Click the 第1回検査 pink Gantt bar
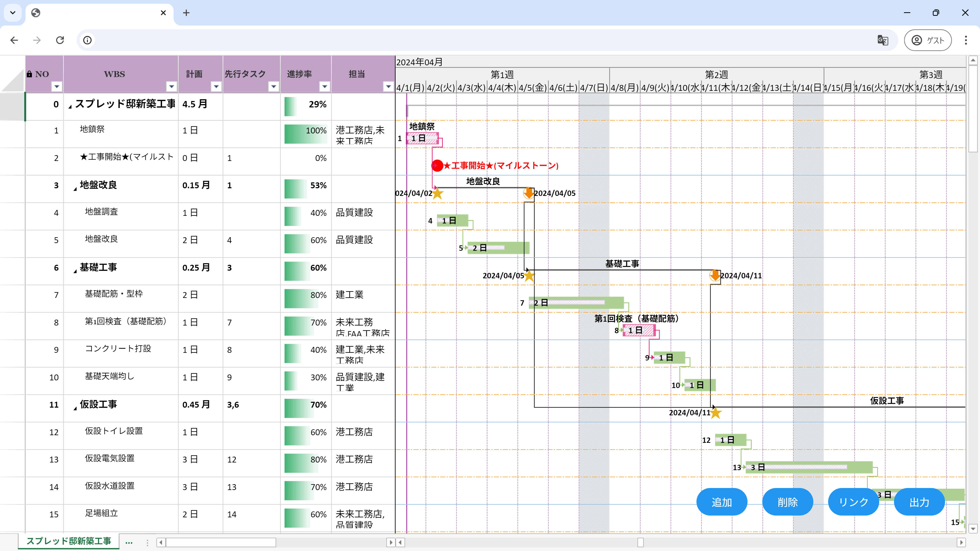The height and width of the screenshot is (551, 980). pyautogui.click(x=639, y=330)
